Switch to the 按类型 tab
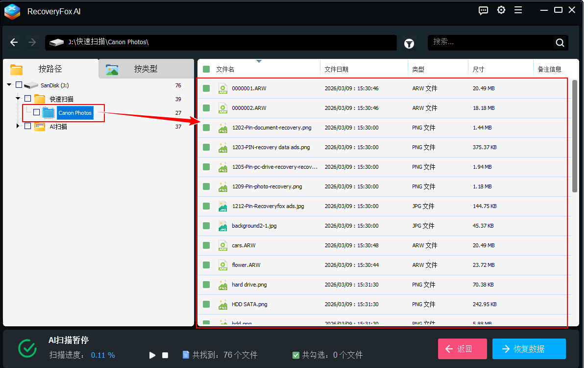 click(146, 69)
